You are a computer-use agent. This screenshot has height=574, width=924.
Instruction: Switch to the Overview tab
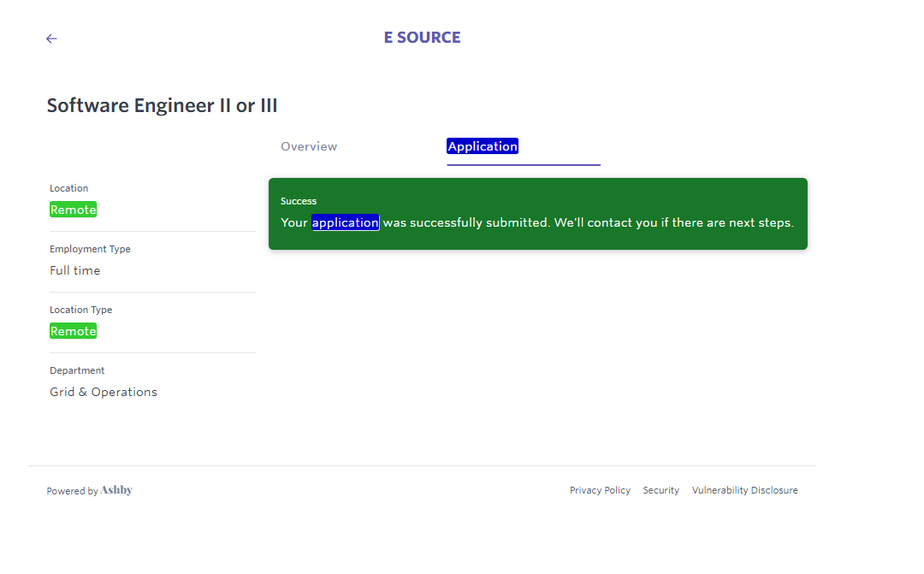309,146
